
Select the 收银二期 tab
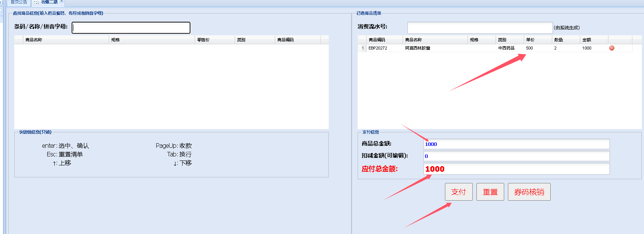click(49, 2)
